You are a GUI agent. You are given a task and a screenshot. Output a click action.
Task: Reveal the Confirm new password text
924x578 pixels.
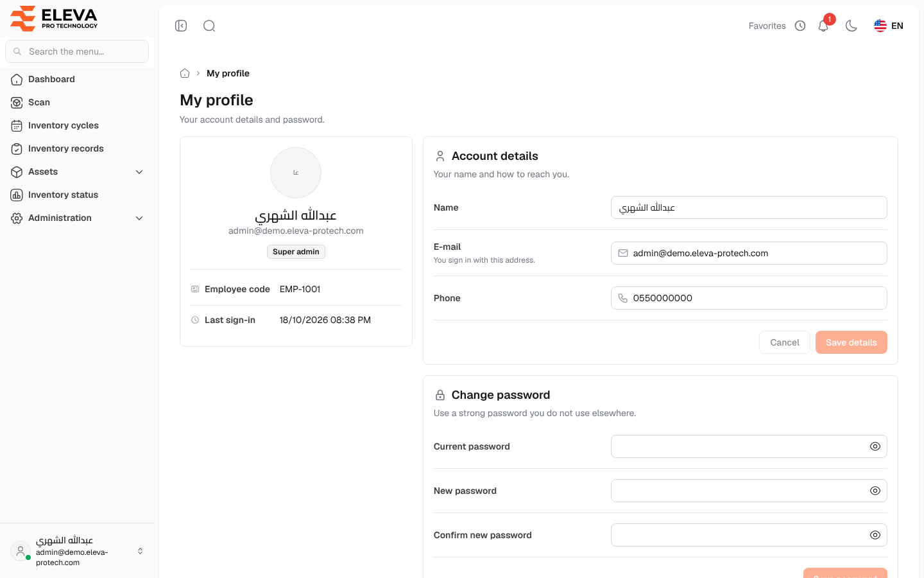pyautogui.click(x=875, y=535)
